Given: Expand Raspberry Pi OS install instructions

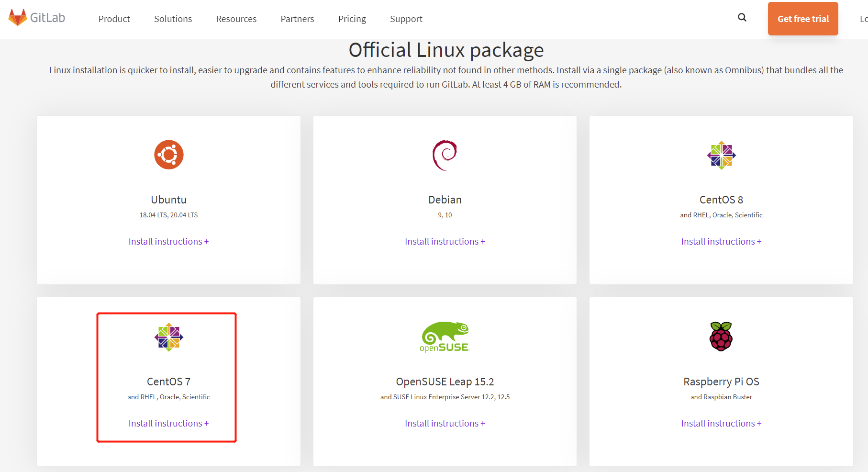Looking at the screenshot, I should tap(721, 423).
